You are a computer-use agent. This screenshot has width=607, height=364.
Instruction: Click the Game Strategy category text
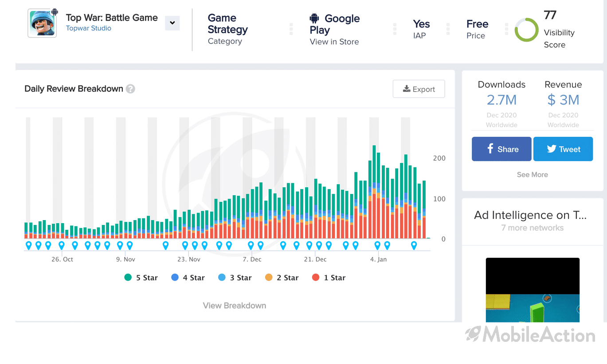pos(228,24)
